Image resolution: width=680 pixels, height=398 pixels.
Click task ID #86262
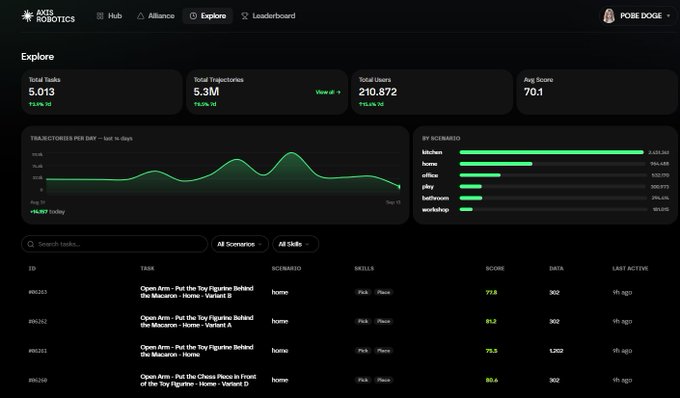coord(38,321)
